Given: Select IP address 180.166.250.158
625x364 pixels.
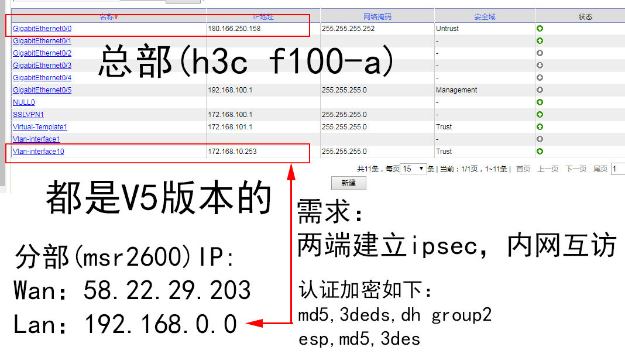Looking at the screenshot, I should [x=234, y=29].
